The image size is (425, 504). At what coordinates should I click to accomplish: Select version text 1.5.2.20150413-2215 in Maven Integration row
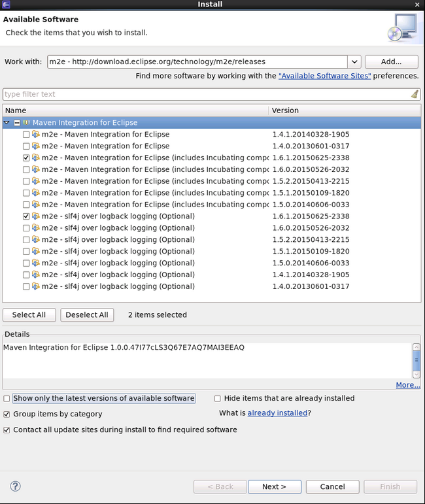311,181
